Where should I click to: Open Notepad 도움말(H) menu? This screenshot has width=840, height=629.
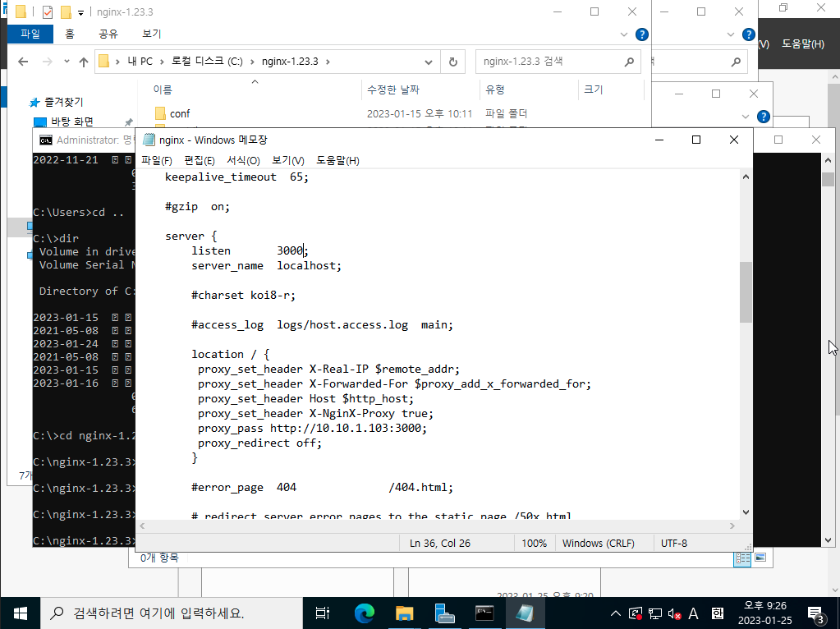coord(337,161)
